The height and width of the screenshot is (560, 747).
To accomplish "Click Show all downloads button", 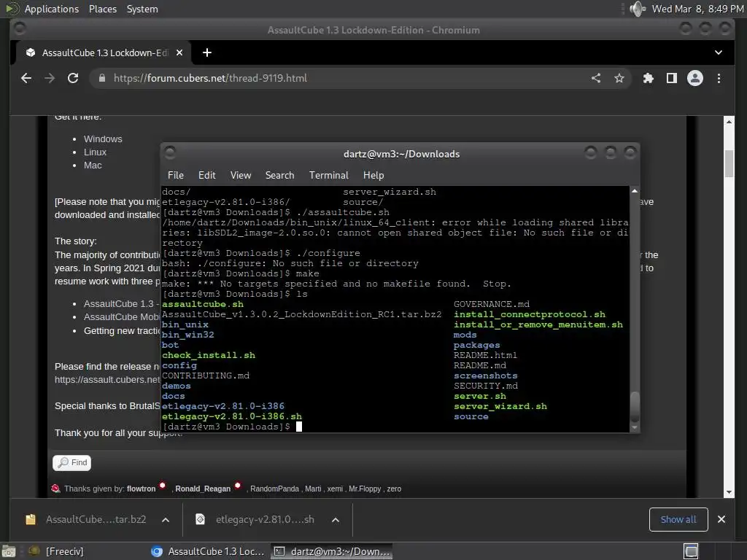I will click(x=678, y=519).
